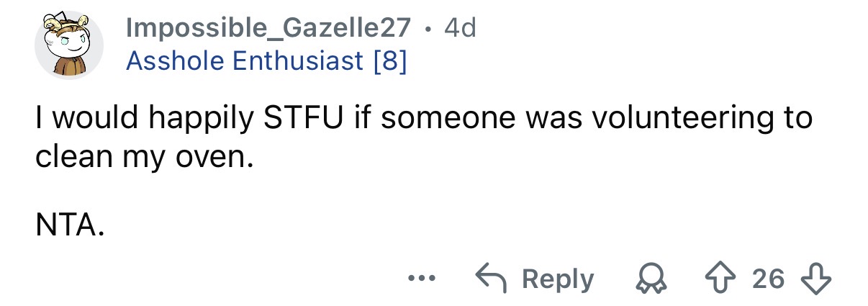The width and height of the screenshot is (868, 306).
Task: Downvote the oven cleaning comment
Action: pyautogui.click(x=819, y=279)
